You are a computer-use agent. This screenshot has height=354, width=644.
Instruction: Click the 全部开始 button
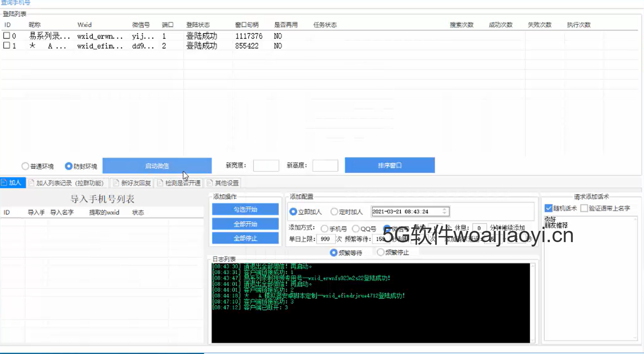245,224
